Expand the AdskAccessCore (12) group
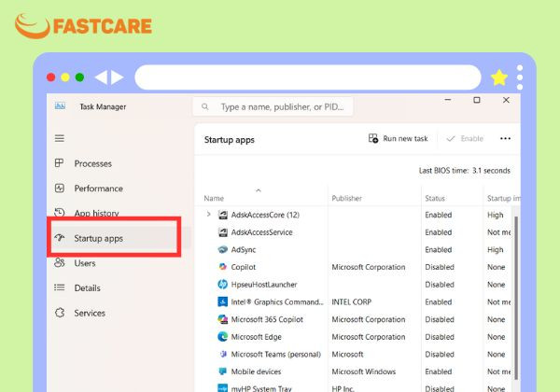The height and width of the screenshot is (392, 560). point(208,215)
